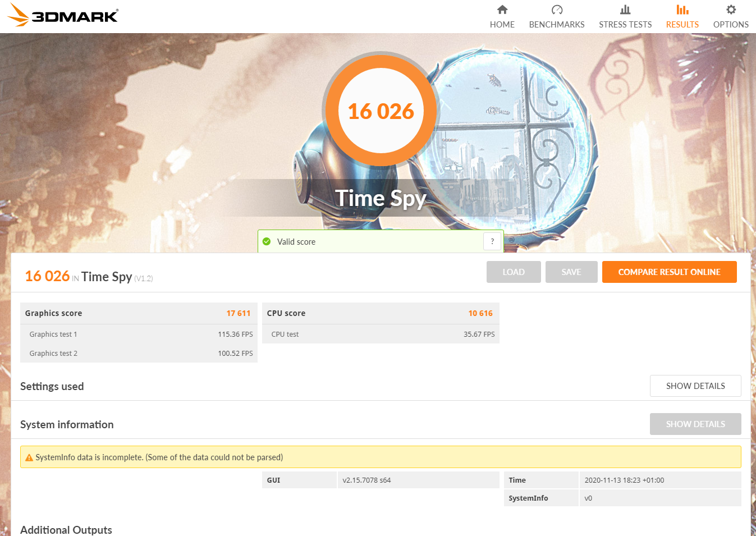Viewport: 756px width, 536px height.
Task: Click the Stress Tests bar chart icon
Action: 625,10
